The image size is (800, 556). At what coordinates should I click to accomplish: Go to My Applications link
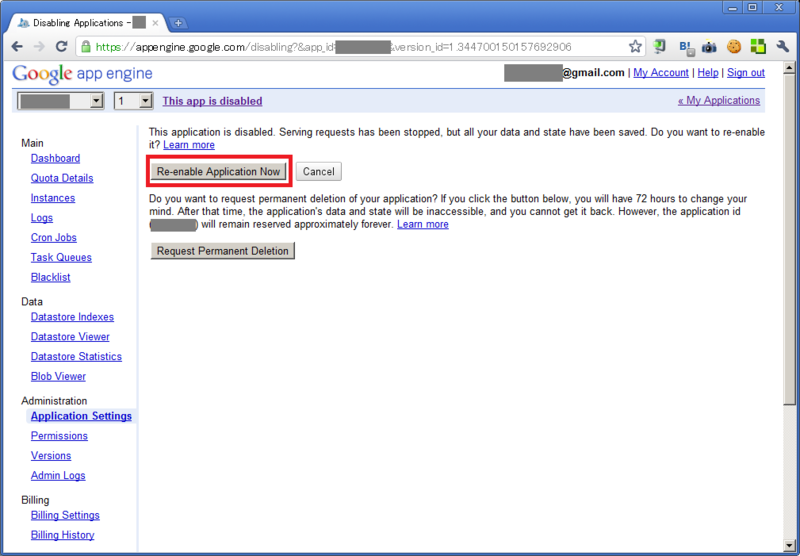[x=719, y=100]
